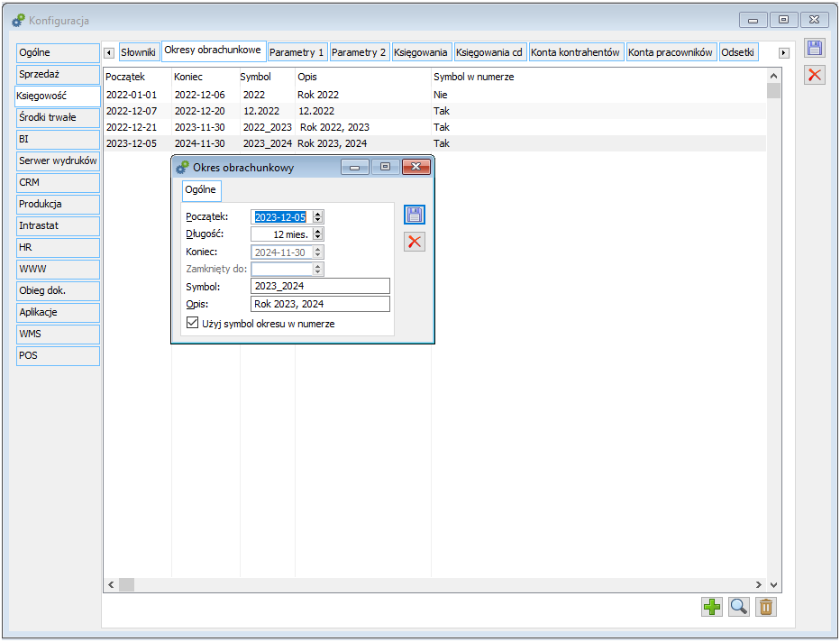Select row starting 2023-12-05 in table
The width and height of the screenshot is (840, 642).
[x=434, y=143]
